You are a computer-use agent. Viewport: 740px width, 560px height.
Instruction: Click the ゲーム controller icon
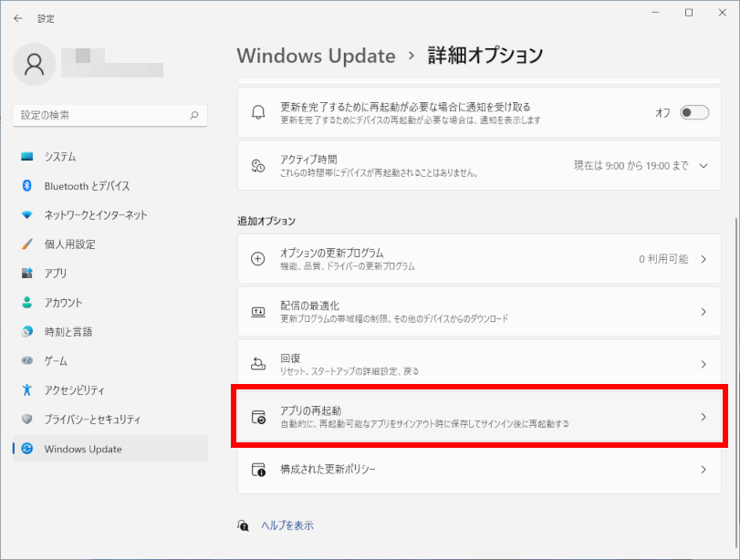[26, 361]
